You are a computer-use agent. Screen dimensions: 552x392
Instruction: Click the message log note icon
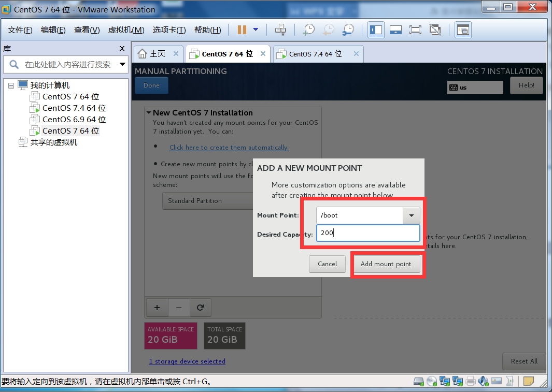click(x=529, y=382)
